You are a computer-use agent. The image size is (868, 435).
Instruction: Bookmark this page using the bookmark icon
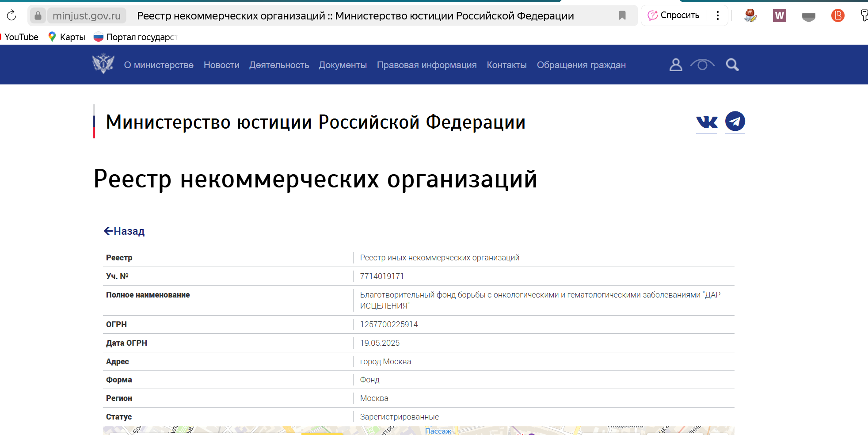[x=622, y=15]
